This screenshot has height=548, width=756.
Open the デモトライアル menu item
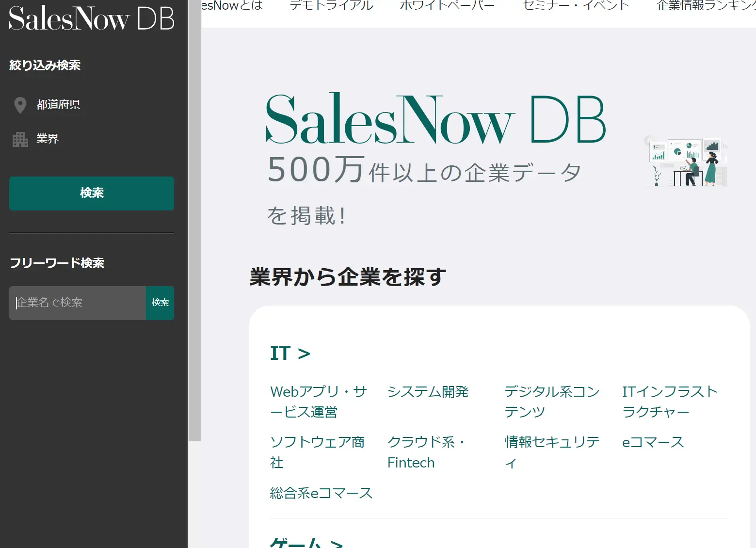(332, 5)
